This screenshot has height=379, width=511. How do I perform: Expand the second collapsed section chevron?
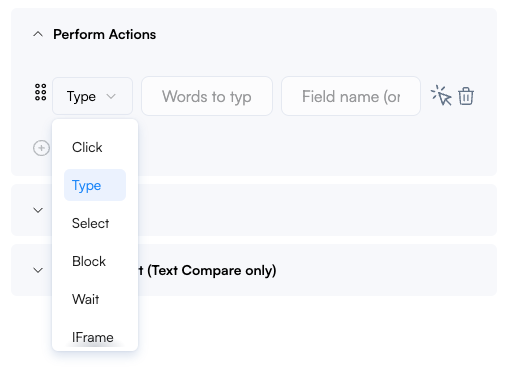click(38, 210)
